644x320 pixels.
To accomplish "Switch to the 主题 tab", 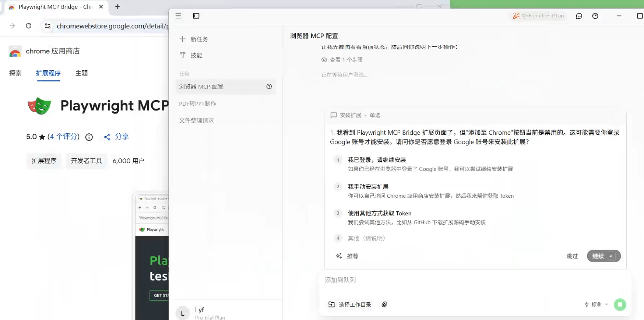I will click(x=81, y=73).
